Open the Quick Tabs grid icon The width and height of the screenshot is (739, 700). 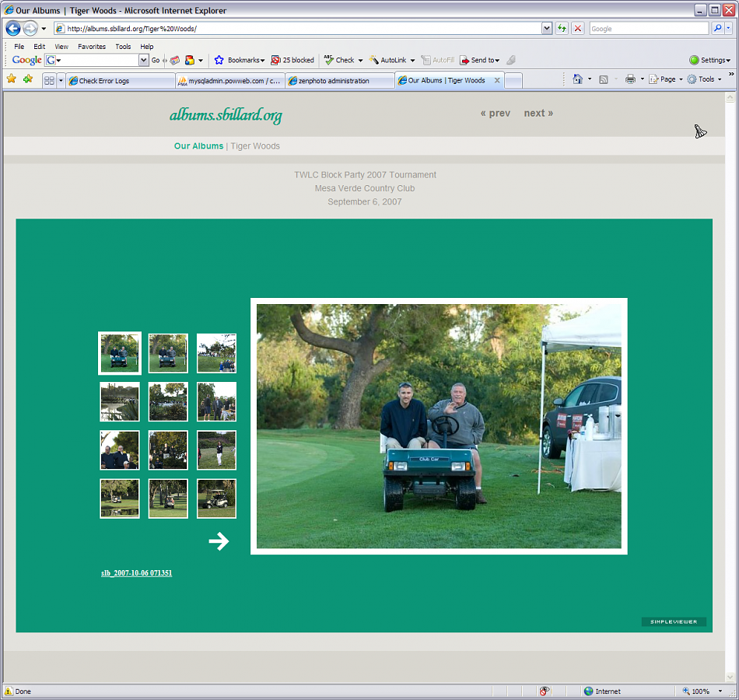click(49, 80)
